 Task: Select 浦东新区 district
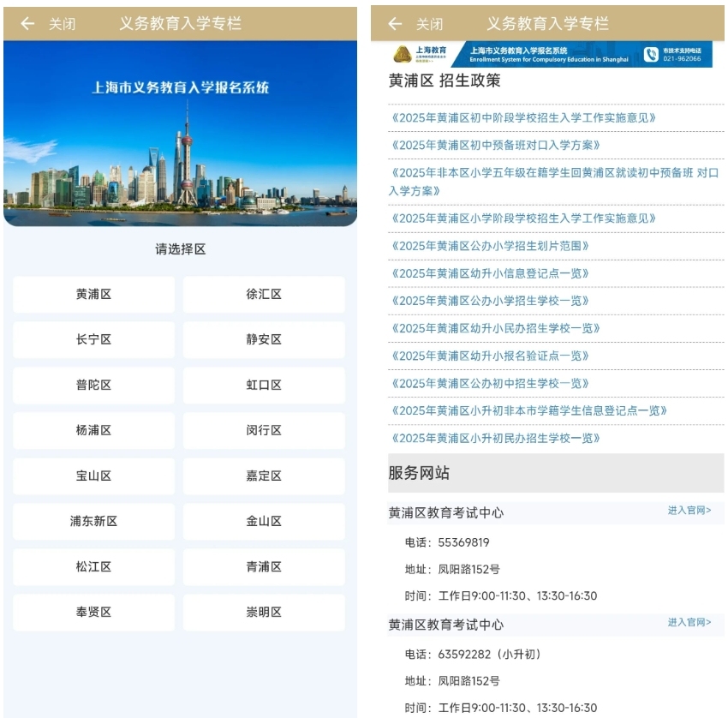93,521
